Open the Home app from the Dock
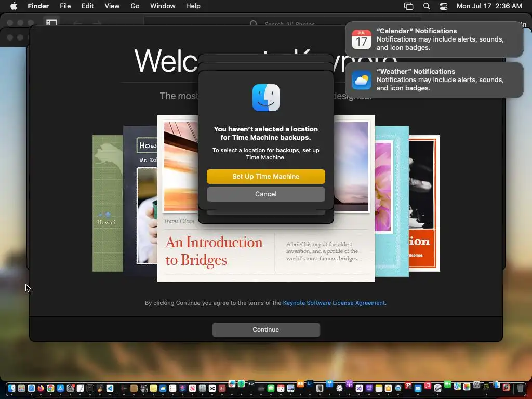Screen dimensions: 532x399 pos(388,389)
